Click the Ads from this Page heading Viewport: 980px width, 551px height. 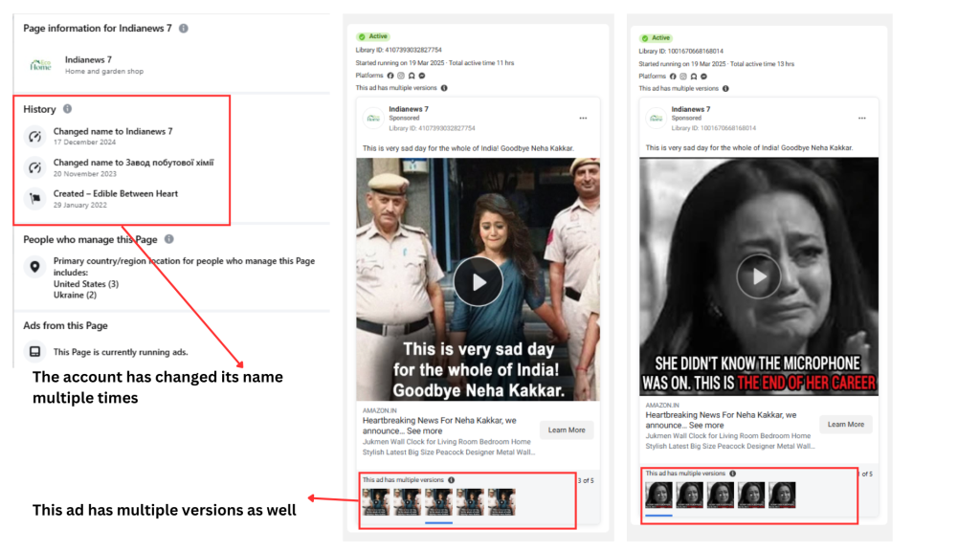click(x=66, y=325)
